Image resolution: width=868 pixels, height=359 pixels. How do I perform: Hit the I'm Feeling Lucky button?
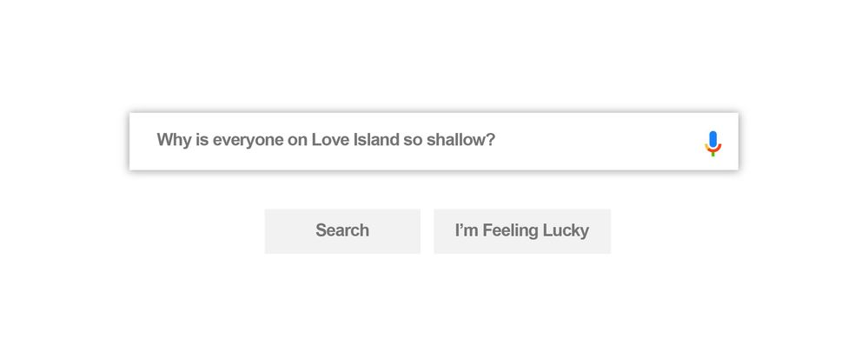click(x=522, y=231)
